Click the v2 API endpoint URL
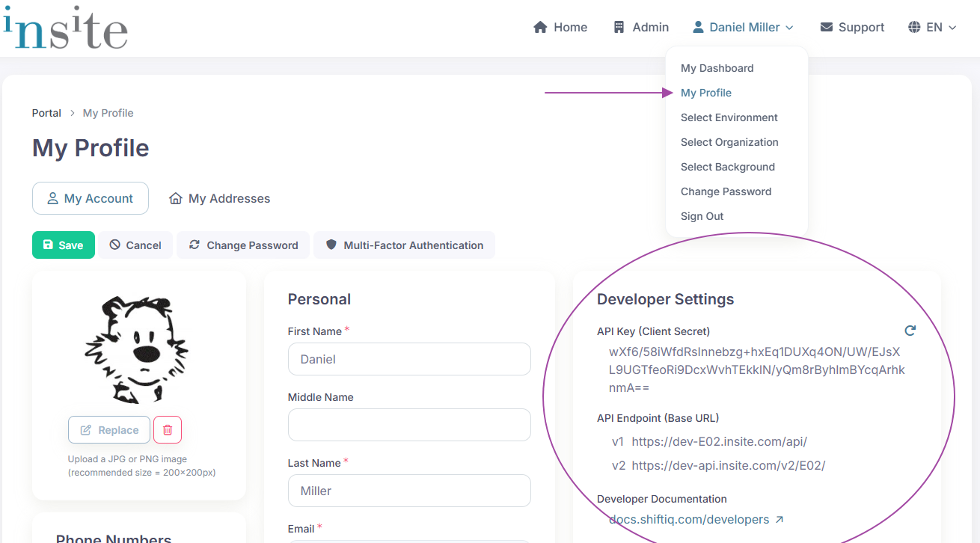This screenshot has width=980, height=543. click(x=729, y=465)
